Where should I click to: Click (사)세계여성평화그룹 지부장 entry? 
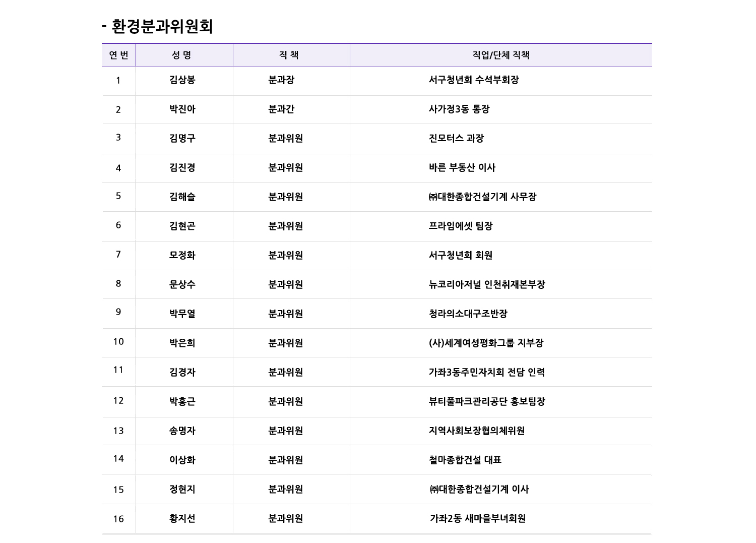486,343
